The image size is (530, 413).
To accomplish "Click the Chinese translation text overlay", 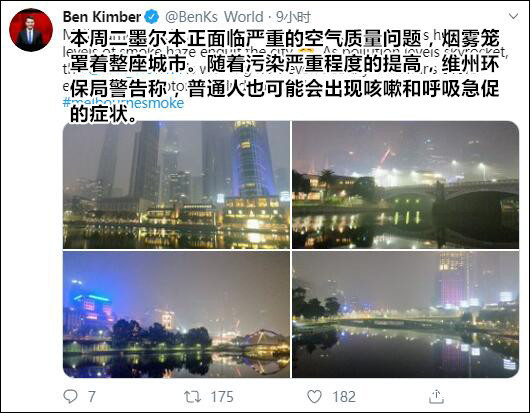I will point(285,76).
